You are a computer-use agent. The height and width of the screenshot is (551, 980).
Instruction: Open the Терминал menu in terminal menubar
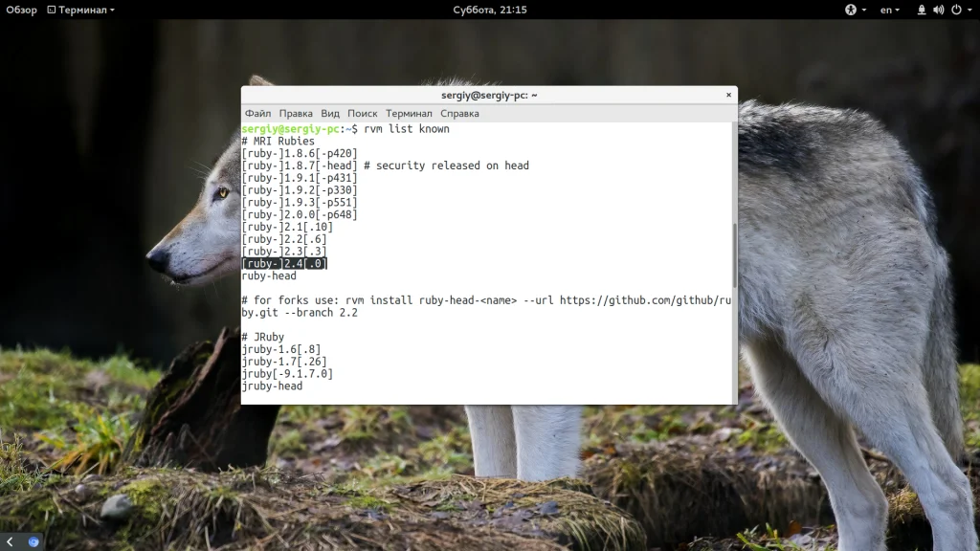click(409, 114)
